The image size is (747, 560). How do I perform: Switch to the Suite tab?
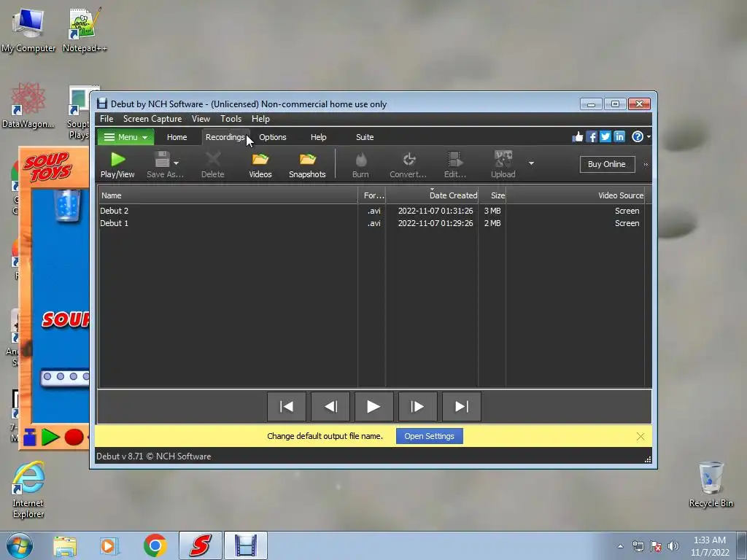click(x=365, y=137)
